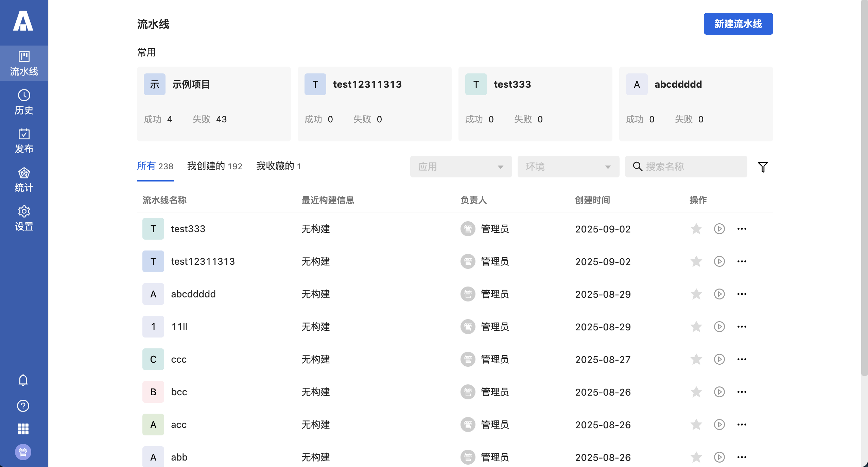Open the filter funnel icon

763,167
